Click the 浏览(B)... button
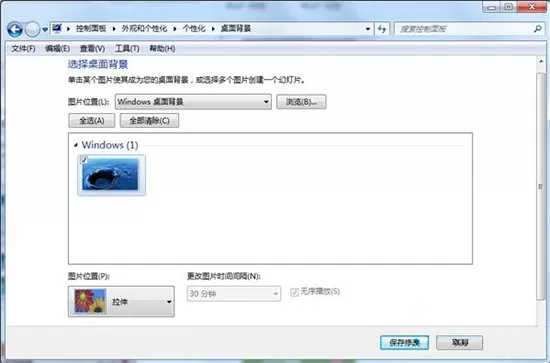 (301, 102)
